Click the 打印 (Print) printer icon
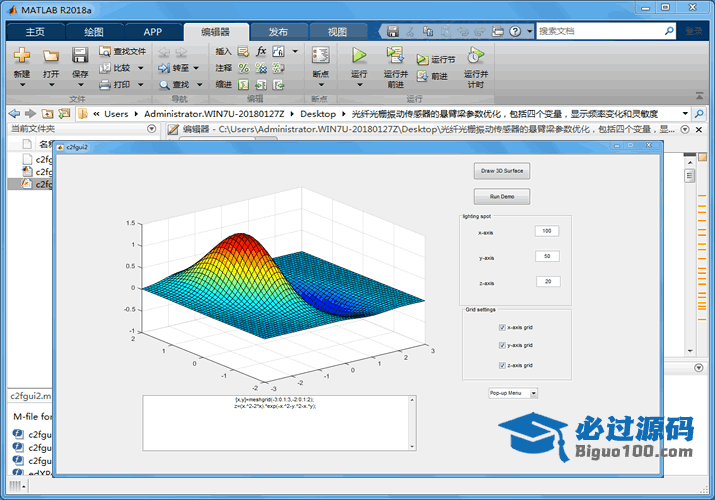 click(105, 85)
